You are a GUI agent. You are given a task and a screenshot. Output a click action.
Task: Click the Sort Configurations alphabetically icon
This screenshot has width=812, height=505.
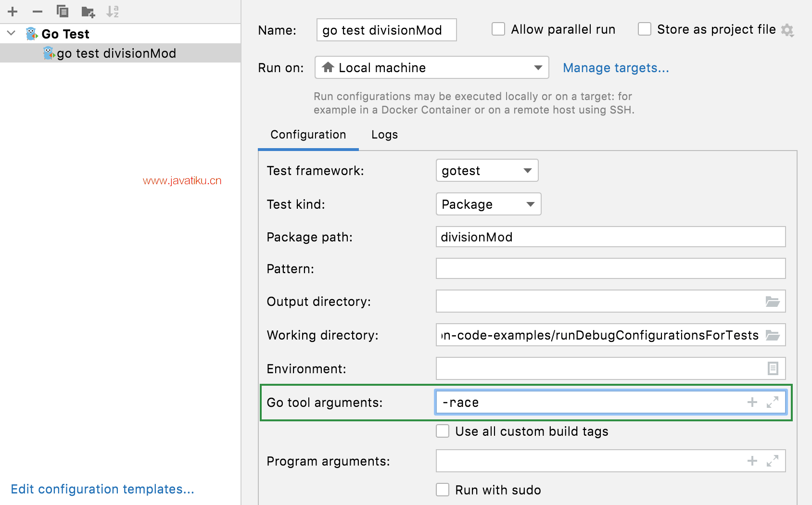113,12
